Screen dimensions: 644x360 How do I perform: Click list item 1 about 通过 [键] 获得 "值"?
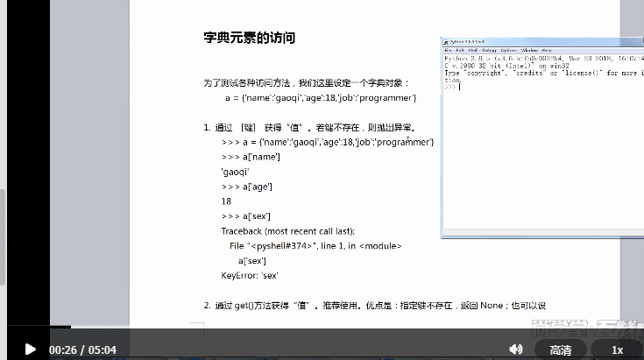[x=310, y=128]
